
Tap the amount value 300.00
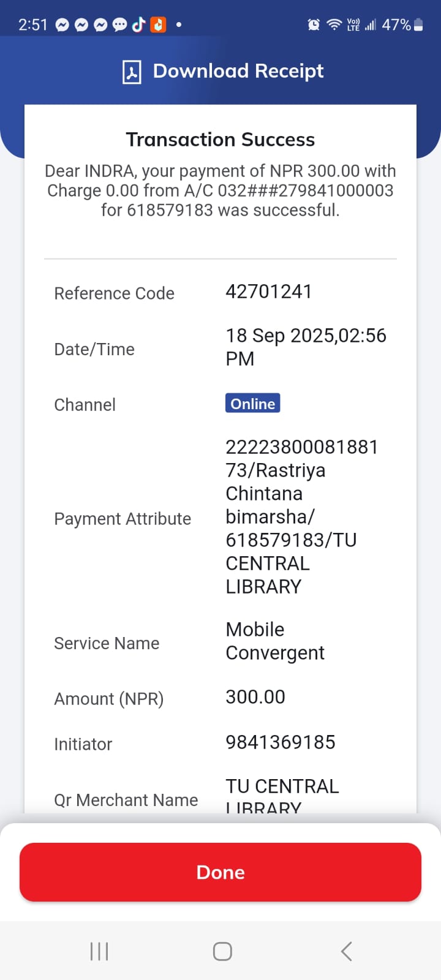(255, 697)
